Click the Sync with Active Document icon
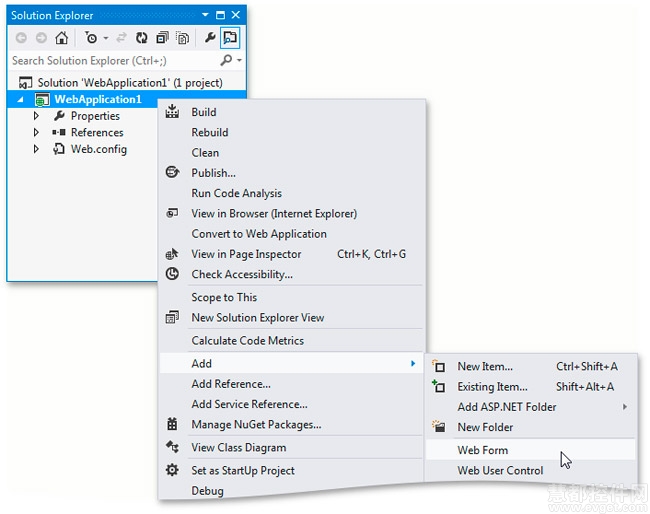This screenshot has width=650, height=514. pyautogui.click(x=121, y=38)
